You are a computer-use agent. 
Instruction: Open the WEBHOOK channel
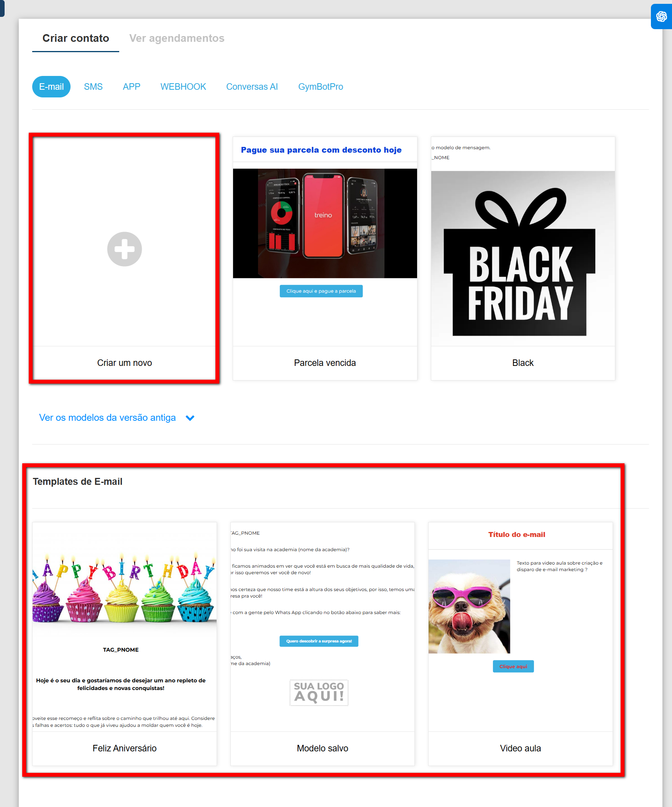click(183, 87)
